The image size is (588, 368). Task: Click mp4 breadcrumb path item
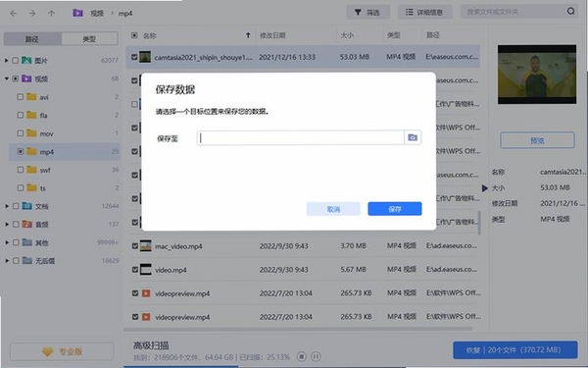(125, 14)
